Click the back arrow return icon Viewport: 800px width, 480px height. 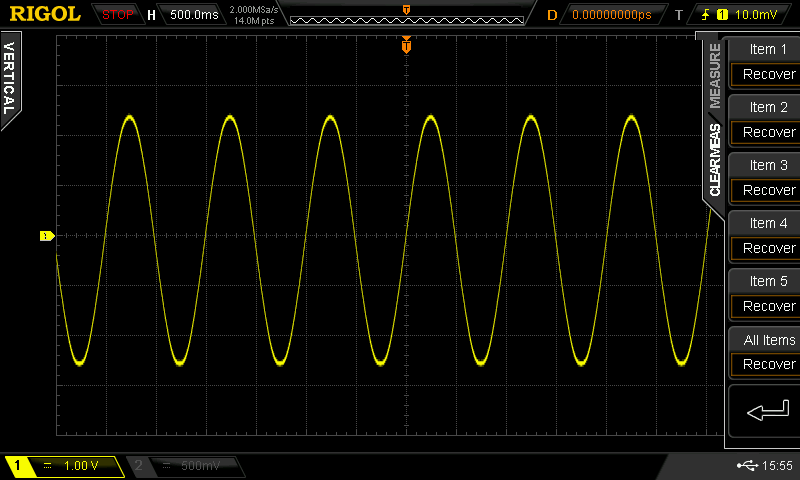(764, 410)
